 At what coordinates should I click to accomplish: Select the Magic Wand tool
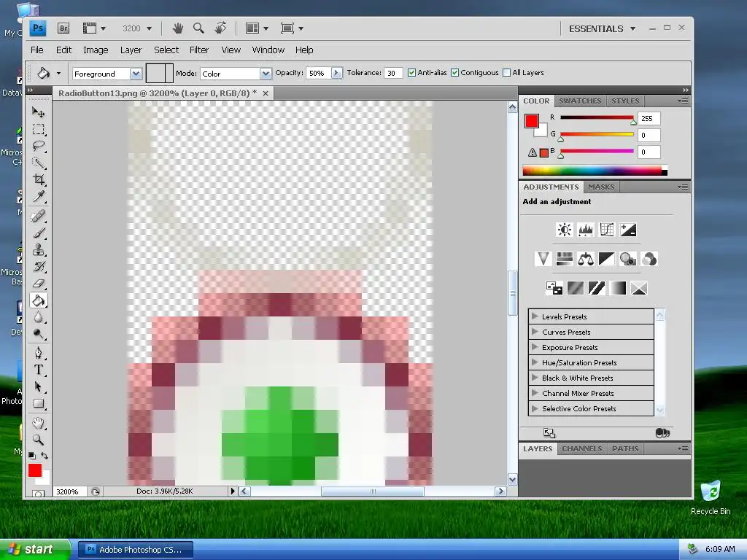(39, 163)
